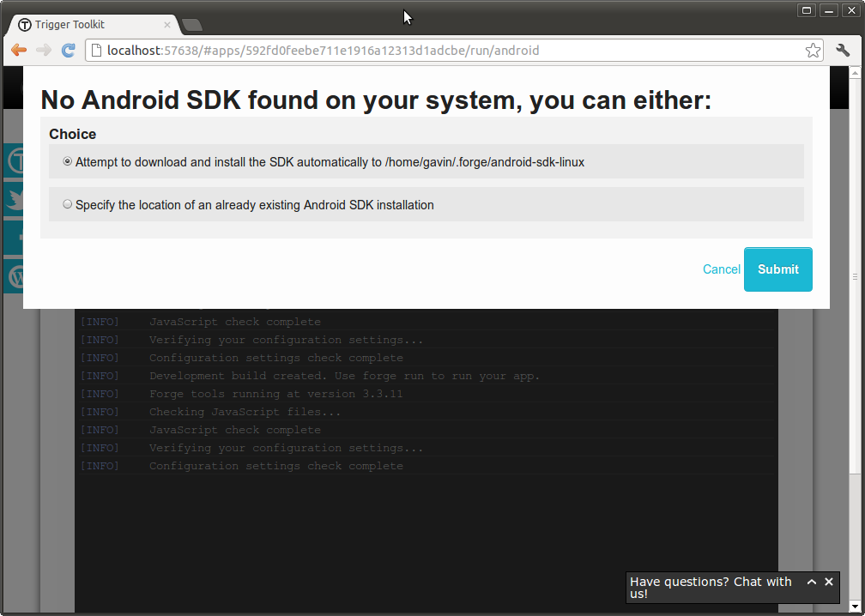The height and width of the screenshot is (616, 865).
Task: Click the Submit button
Action: (777, 269)
